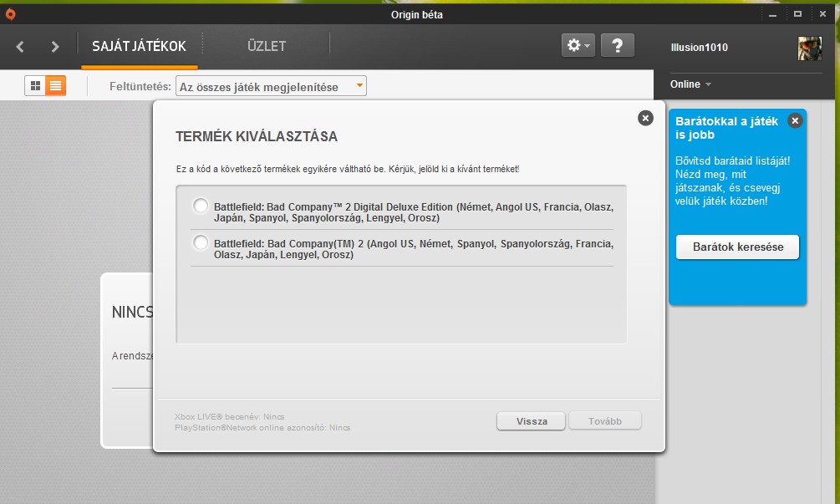Open the ÜZLET store tab
Viewport: 840px width, 504px height.
click(267, 47)
